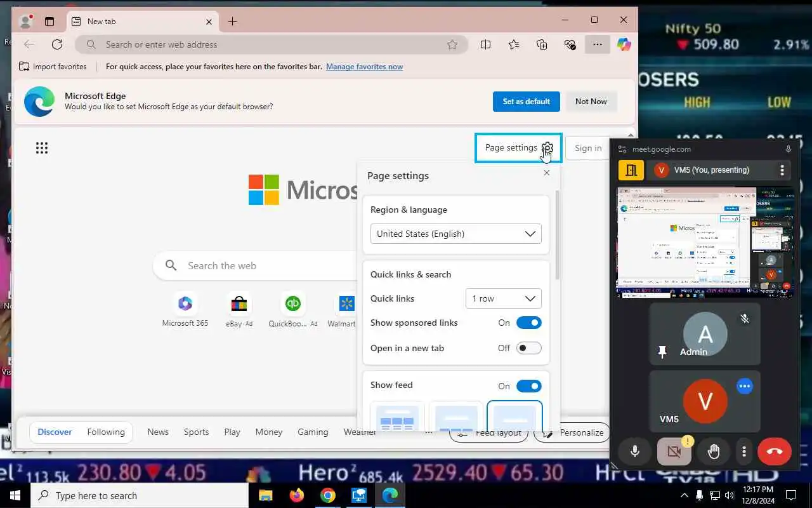Launch Copilot from Edge toolbar
Screen dimensions: 812x508
coord(624,44)
